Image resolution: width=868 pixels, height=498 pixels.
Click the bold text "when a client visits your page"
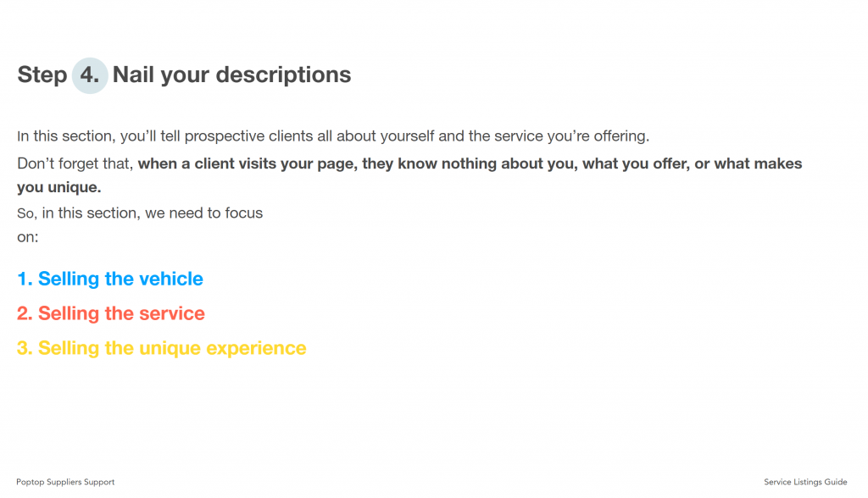(x=248, y=163)
